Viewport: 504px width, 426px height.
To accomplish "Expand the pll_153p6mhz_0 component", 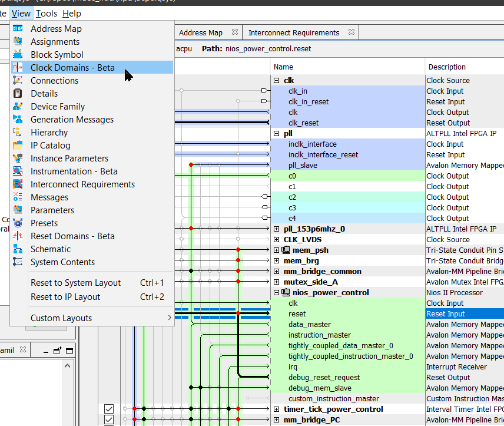I will point(277,229).
